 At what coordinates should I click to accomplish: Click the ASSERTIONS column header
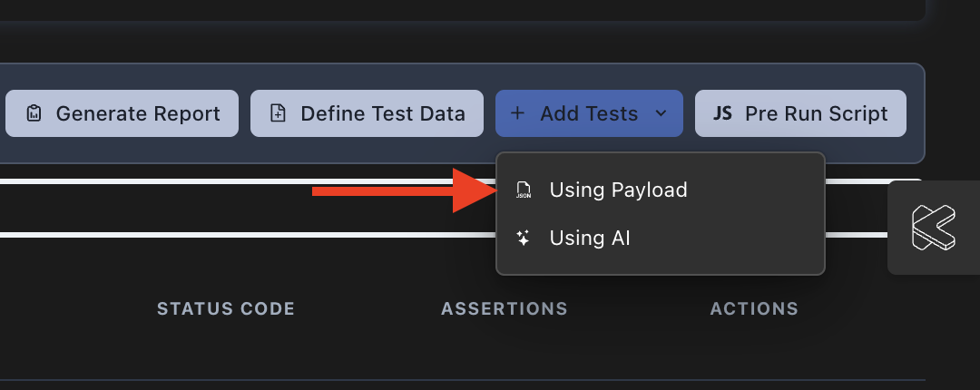coord(505,309)
